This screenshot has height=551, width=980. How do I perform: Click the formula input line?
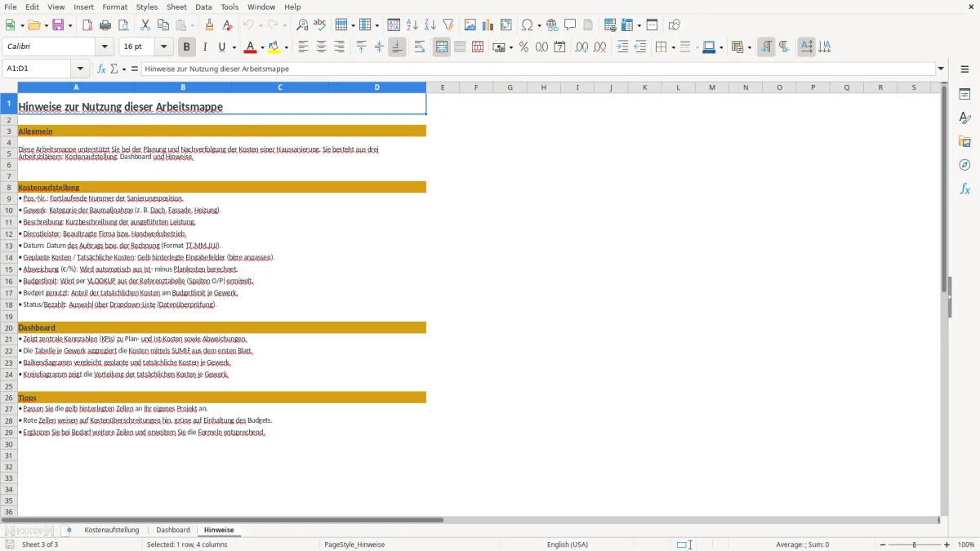coord(538,69)
